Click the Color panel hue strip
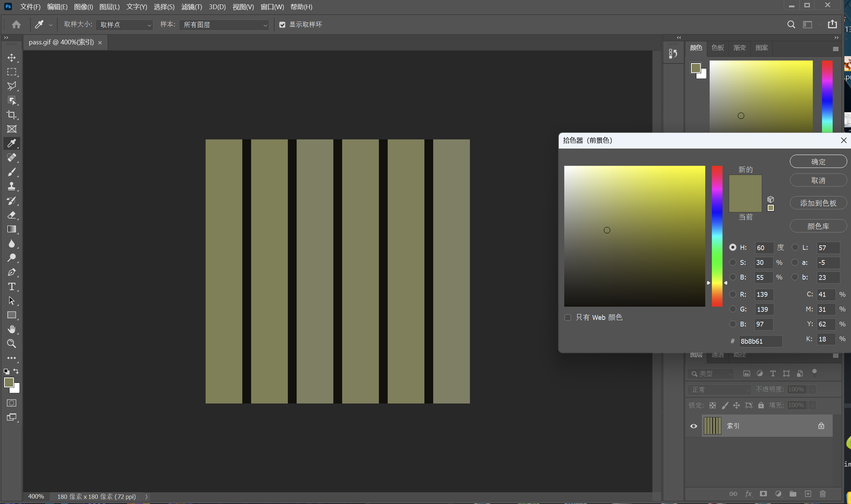This screenshot has width=851, height=504. 827,96
